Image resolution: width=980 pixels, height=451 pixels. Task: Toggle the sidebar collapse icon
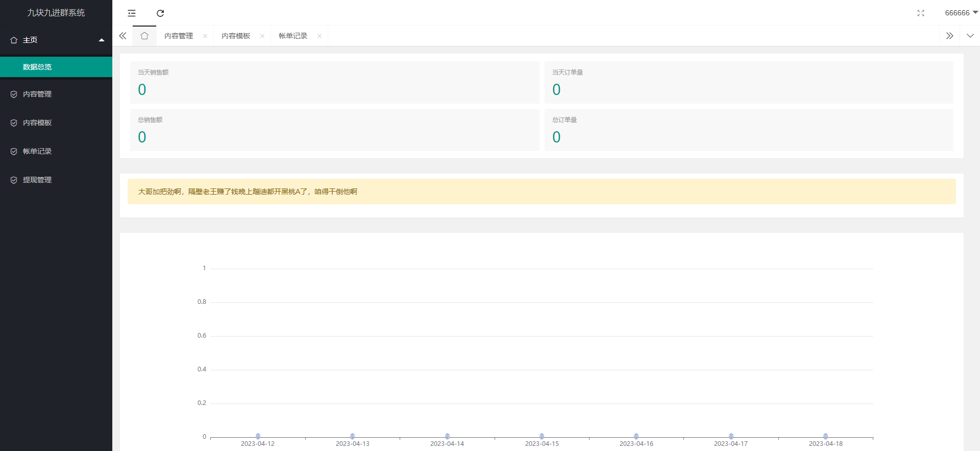(x=132, y=13)
